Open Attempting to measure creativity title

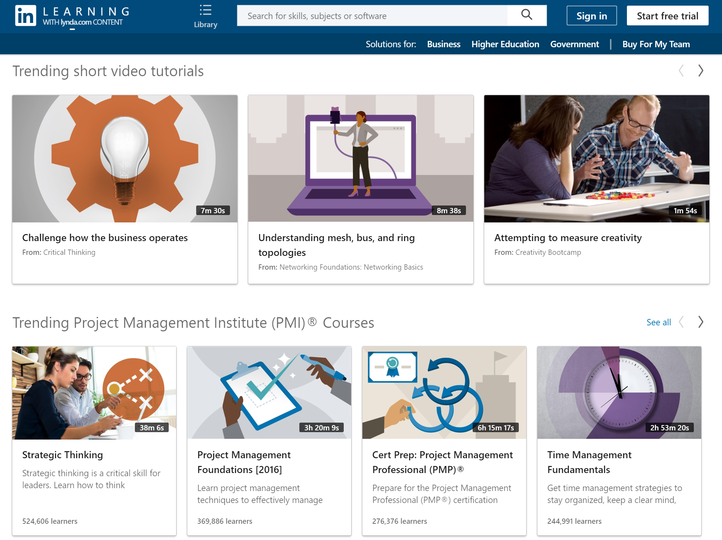coord(568,238)
